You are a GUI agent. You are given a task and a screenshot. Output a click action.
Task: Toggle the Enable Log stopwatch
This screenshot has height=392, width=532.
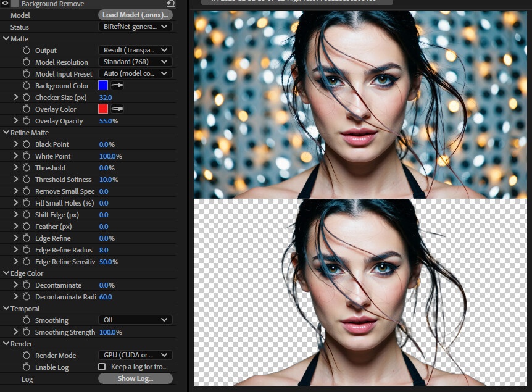[27, 367]
